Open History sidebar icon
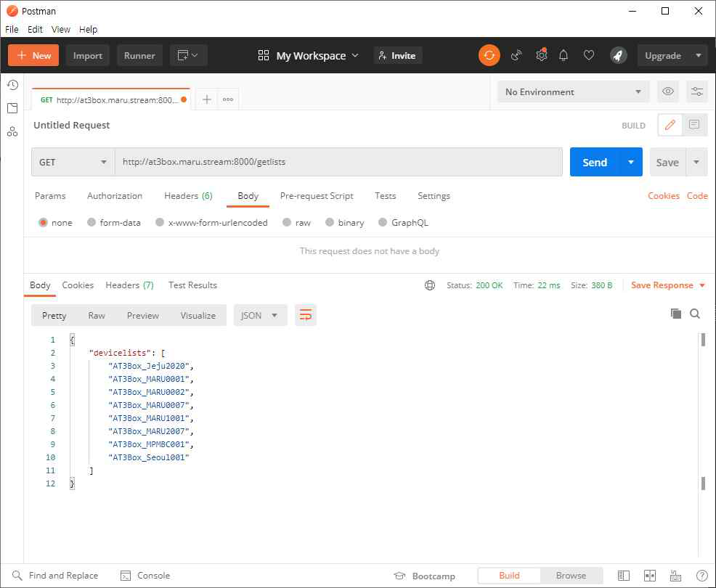716x588 pixels. [13, 85]
